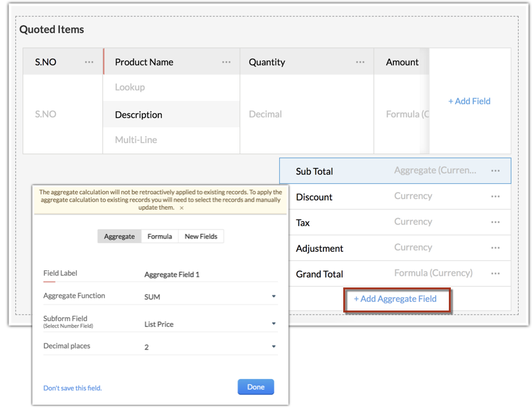
Task: Switch to the New Fields tab
Action: (201, 236)
